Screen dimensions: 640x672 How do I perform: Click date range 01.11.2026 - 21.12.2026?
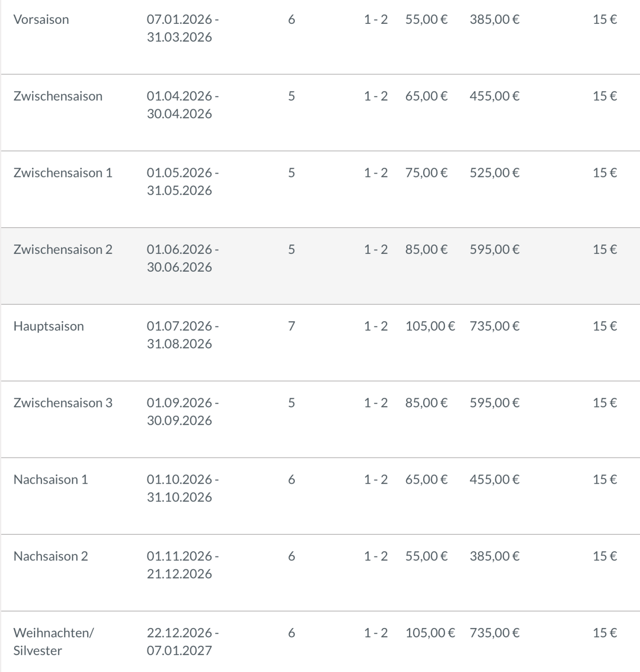(x=182, y=565)
